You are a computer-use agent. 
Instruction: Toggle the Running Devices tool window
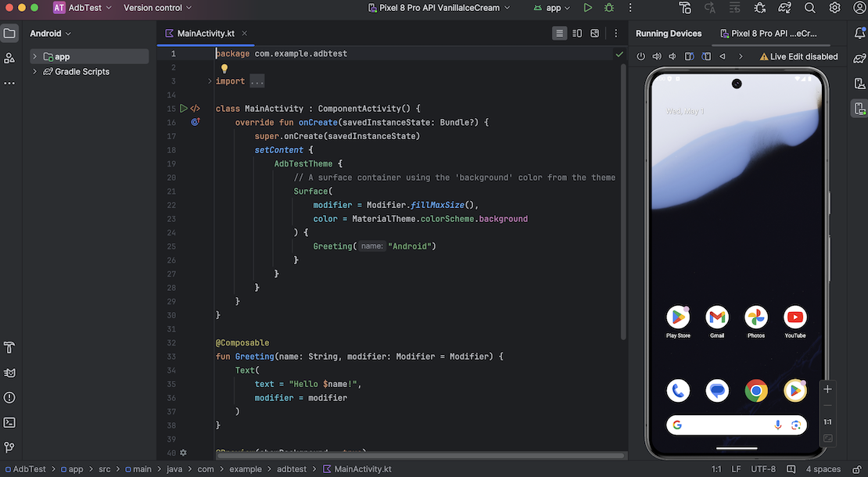tap(859, 109)
